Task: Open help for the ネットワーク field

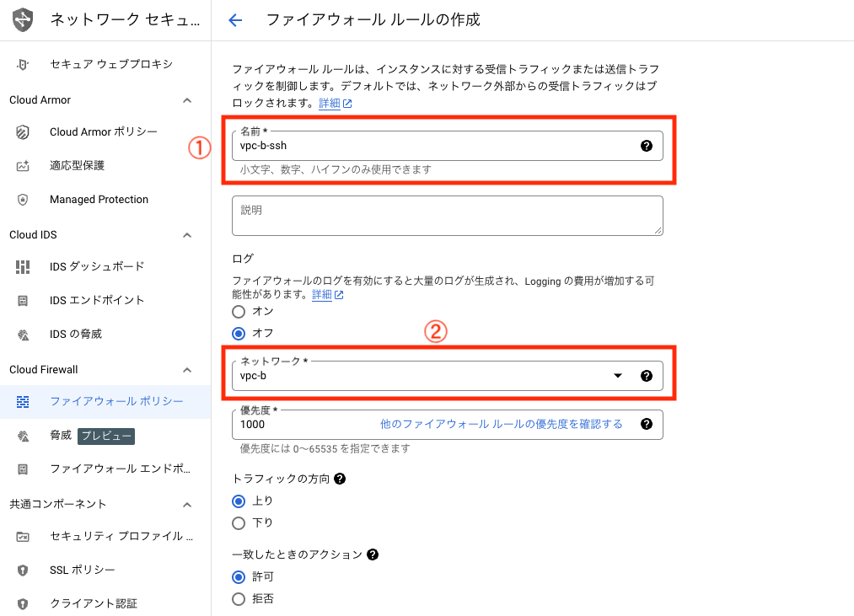Action: pyautogui.click(x=647, y=376)
